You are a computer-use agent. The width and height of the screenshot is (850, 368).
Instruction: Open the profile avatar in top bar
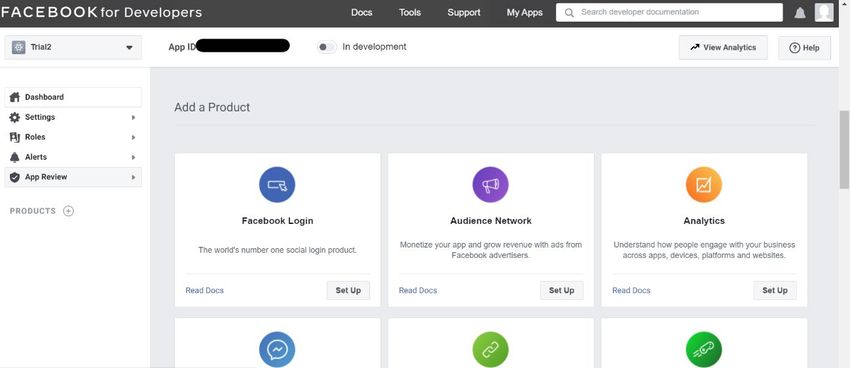coord(824,12)
